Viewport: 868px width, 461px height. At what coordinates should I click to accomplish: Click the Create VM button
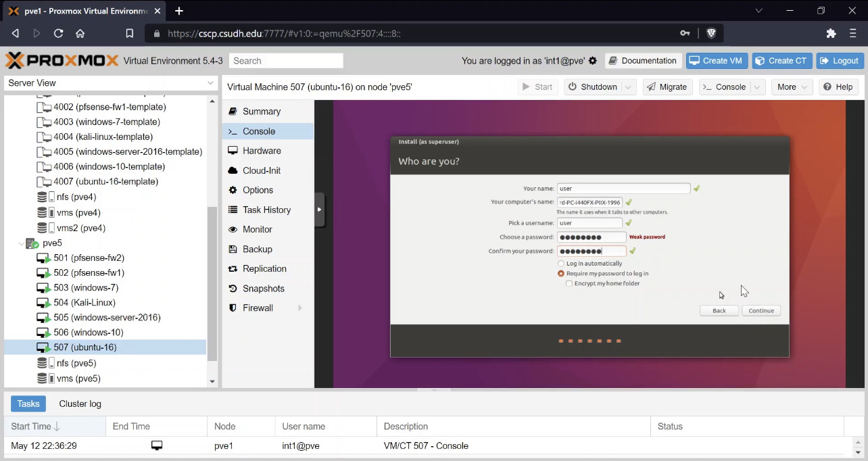(716, 61)
